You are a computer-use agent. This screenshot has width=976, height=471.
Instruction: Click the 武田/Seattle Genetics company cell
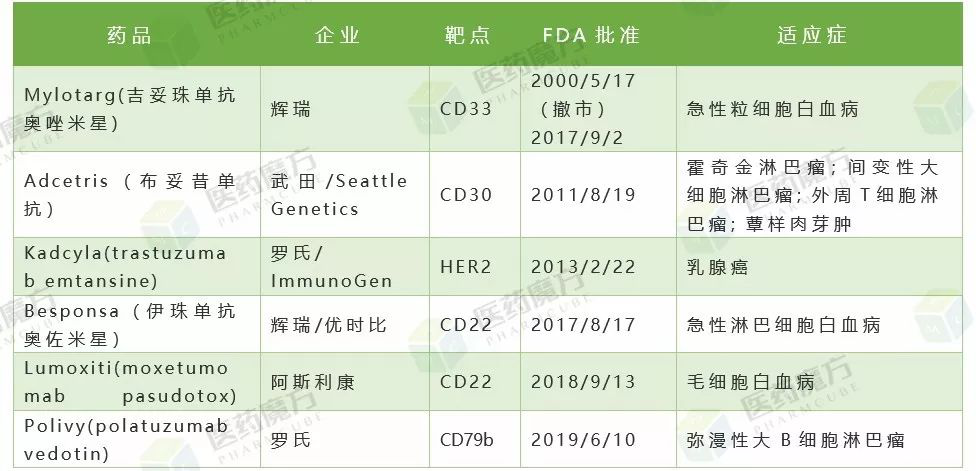pyautogui.click(x=345, y=195)
